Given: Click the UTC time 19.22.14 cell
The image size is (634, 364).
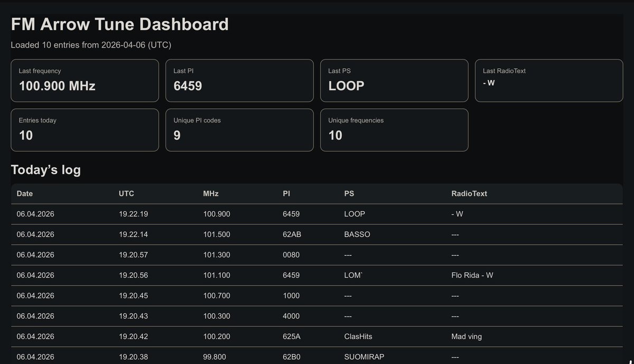Looking at the screenshot, I should click(134, 234).
